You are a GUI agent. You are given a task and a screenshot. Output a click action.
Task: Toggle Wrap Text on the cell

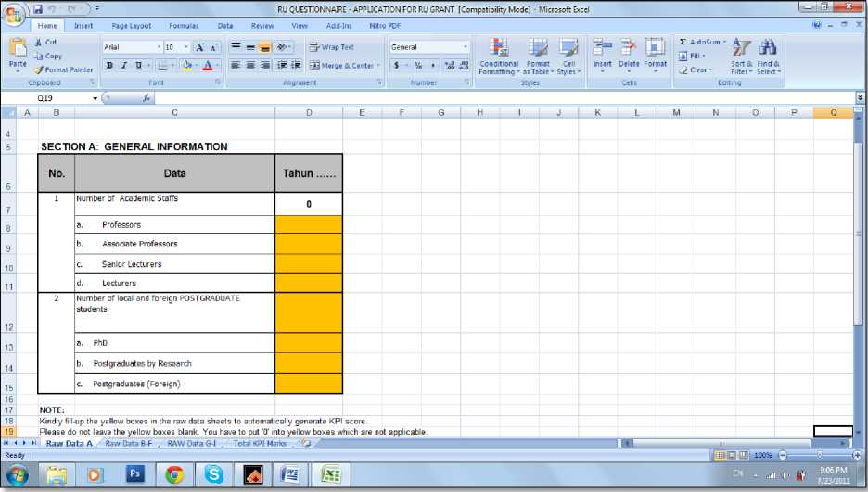pyautogui.click(x=332, y=47)
